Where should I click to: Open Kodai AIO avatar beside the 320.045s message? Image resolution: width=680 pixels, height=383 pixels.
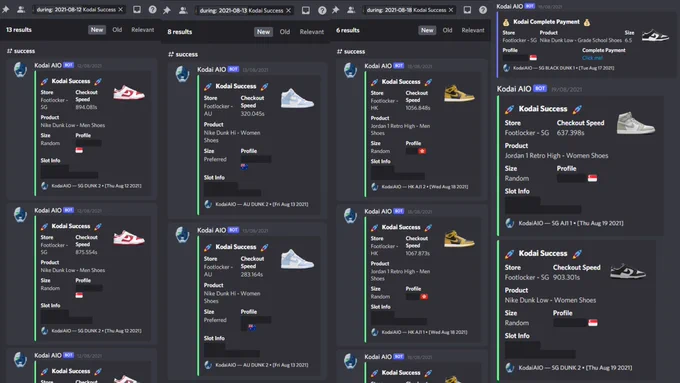point(183,74)
